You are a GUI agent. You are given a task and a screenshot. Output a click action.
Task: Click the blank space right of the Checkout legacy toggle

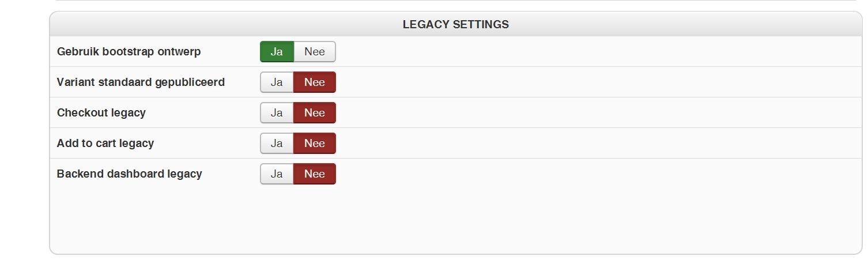point(576,112)
